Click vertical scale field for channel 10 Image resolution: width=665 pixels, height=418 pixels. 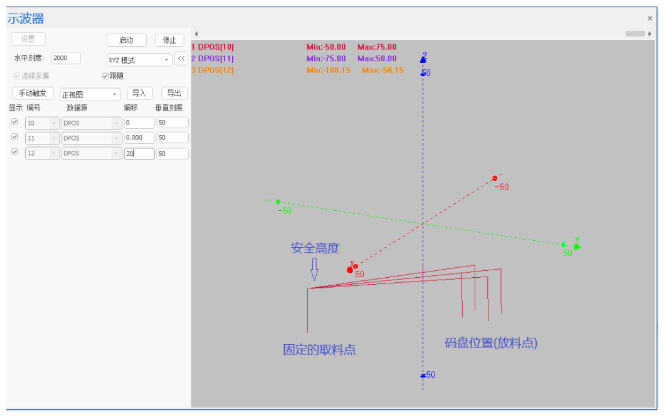point(172,123)
